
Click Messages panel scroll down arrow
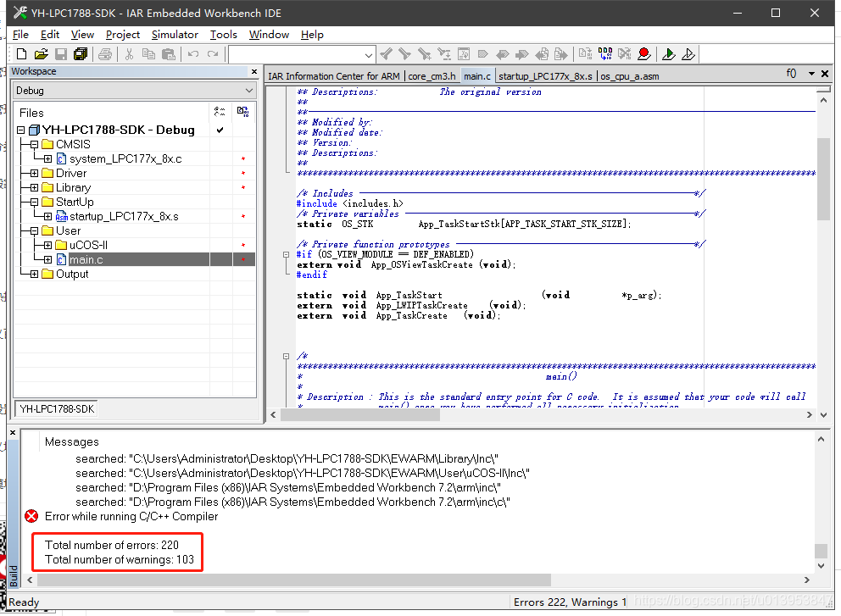[x=821, y=566]
